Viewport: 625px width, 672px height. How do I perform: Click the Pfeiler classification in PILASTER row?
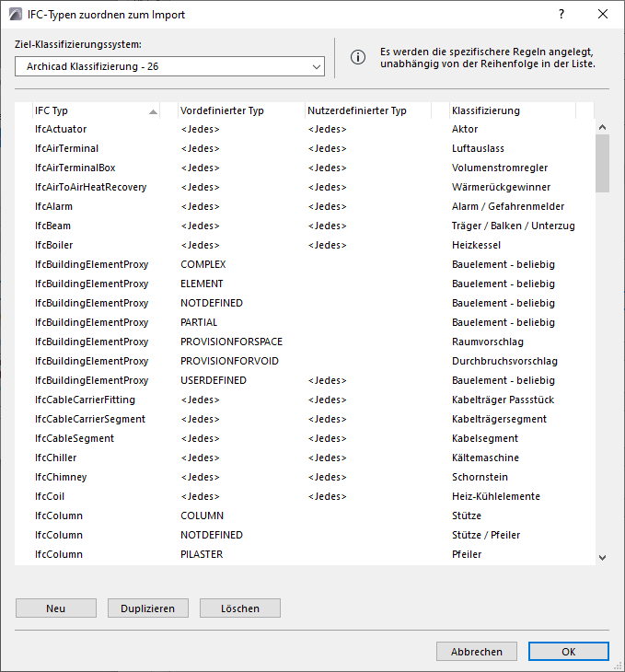[467, 554]
